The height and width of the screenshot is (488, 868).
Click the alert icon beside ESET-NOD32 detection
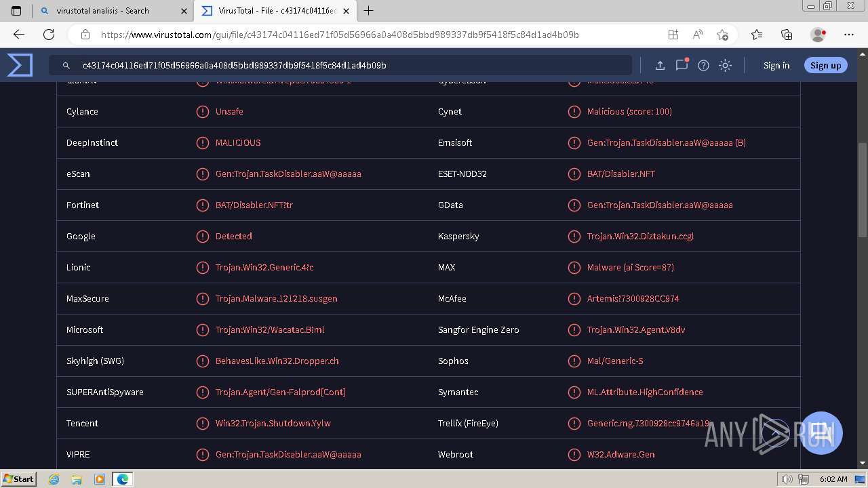(574, 174)
